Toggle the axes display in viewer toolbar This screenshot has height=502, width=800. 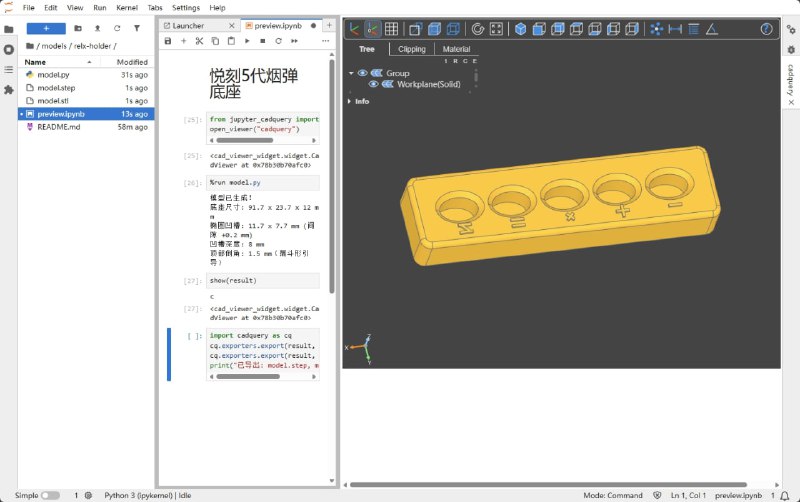353,29
